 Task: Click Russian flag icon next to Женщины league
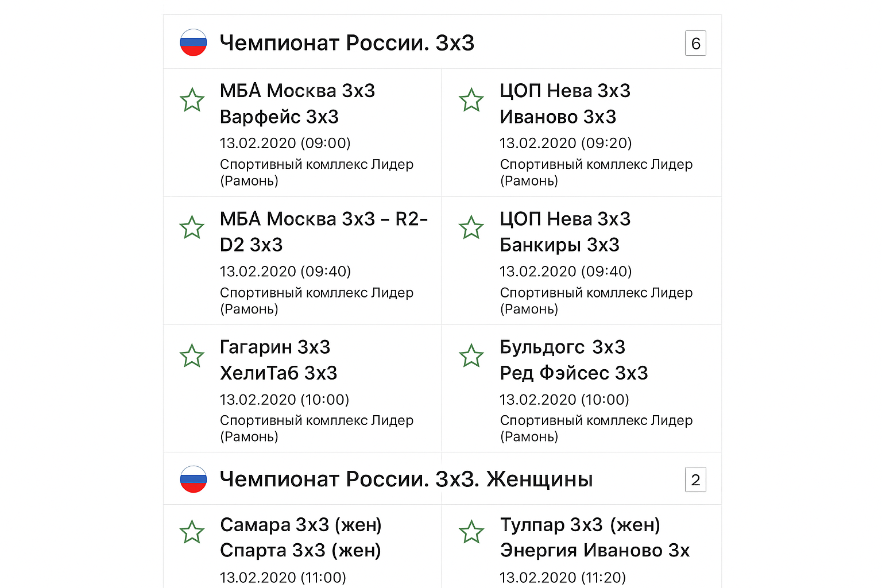click(194, 479)
